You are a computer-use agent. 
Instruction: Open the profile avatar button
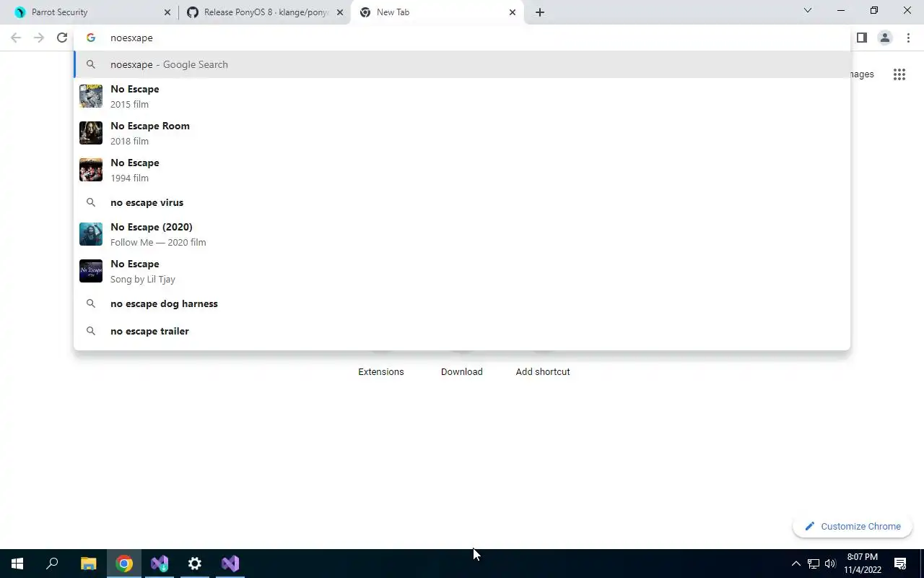pos(885,38)
